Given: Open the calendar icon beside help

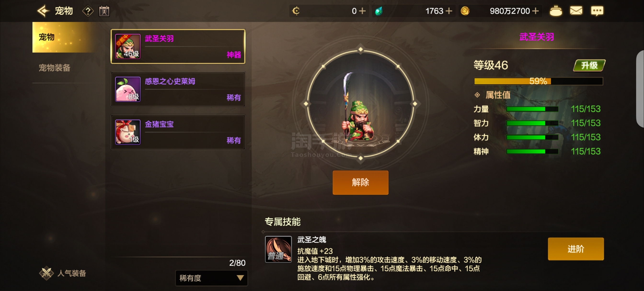Looking at the screenshot, I should tap(104, 11).
